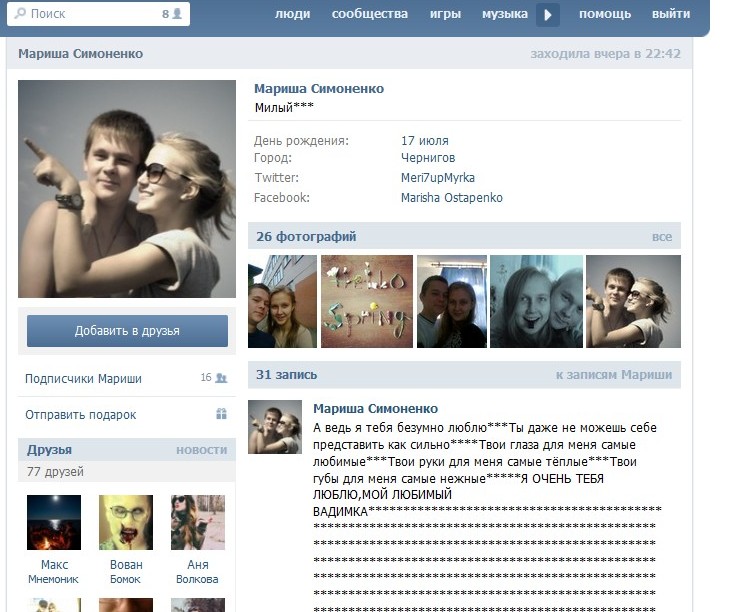The height and width of the screenshot is (612, 751).
Task: Open the Hello Spring photo thumbnail
Action: click(x=366, y=301)
